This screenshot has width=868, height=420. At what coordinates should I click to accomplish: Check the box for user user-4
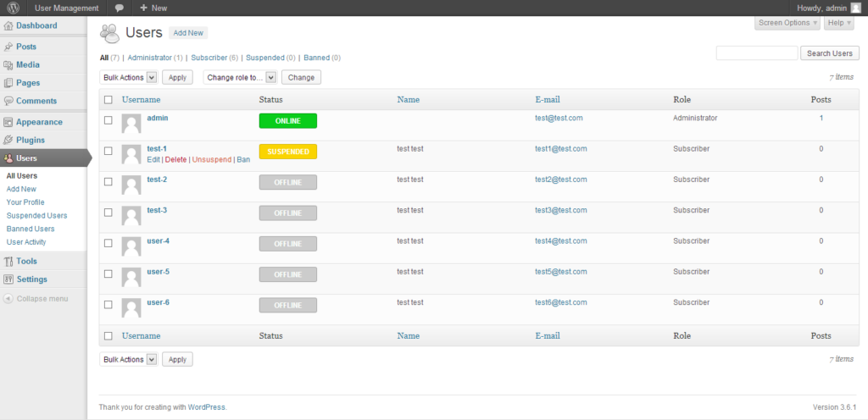pyautogui.click(x=108, y=243)
